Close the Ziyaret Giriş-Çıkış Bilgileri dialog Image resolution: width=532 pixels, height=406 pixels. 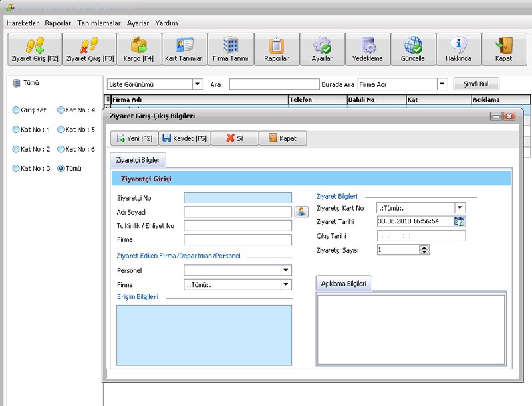(509, 116)
